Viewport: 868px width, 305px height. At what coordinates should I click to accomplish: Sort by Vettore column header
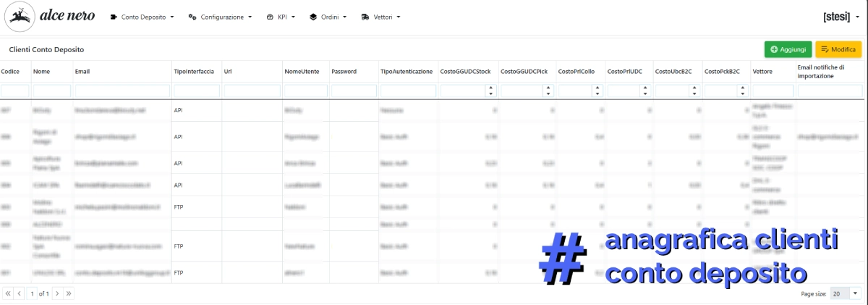click(762, 72)
